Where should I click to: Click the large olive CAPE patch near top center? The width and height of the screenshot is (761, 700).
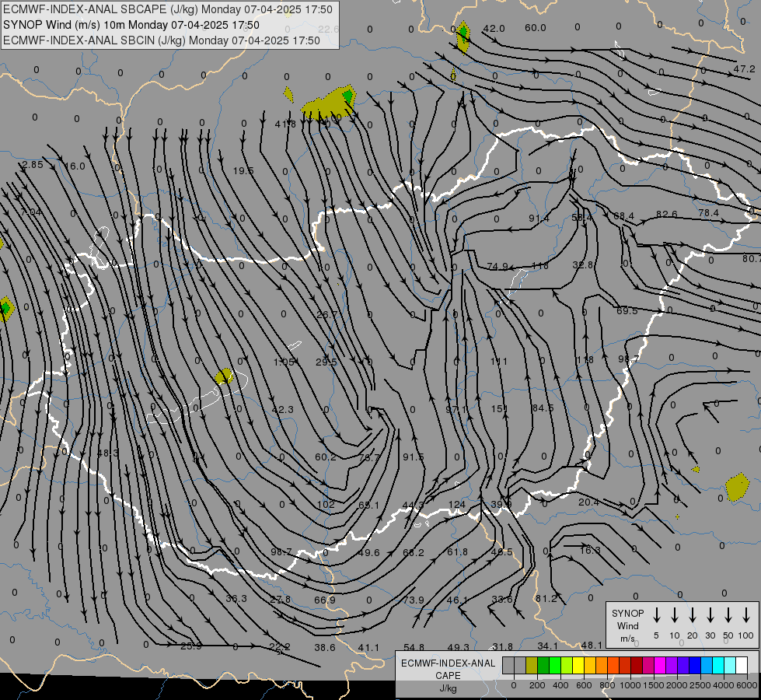329,103
